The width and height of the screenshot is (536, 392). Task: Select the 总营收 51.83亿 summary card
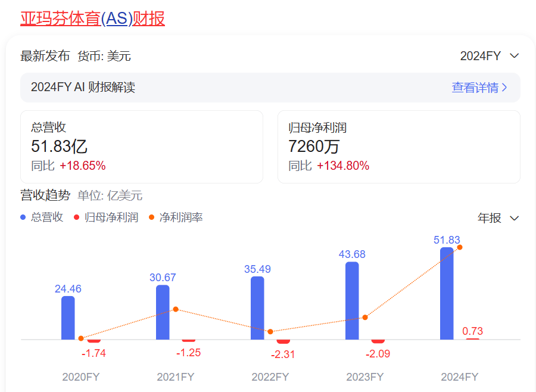(x=141, y=147)
